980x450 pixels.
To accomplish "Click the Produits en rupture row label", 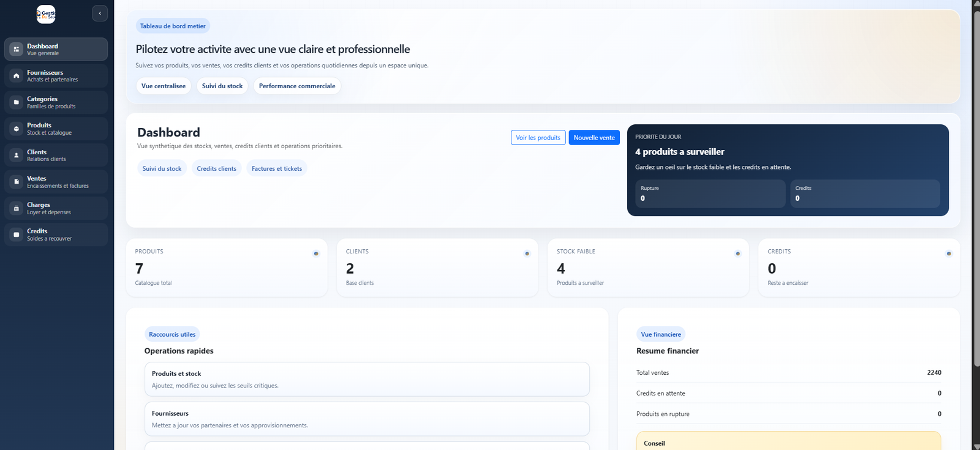I will pos(663,414).
